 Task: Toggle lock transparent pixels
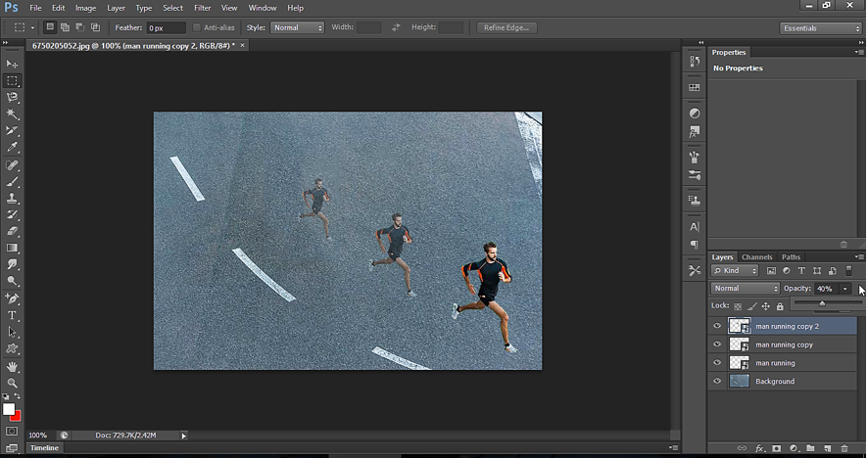(738, 306)
